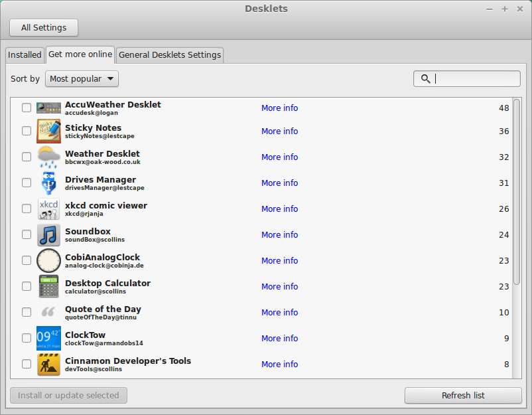Click the Weather Desklet cloud icon
532x415 pixels.
[x=48, y=157]
